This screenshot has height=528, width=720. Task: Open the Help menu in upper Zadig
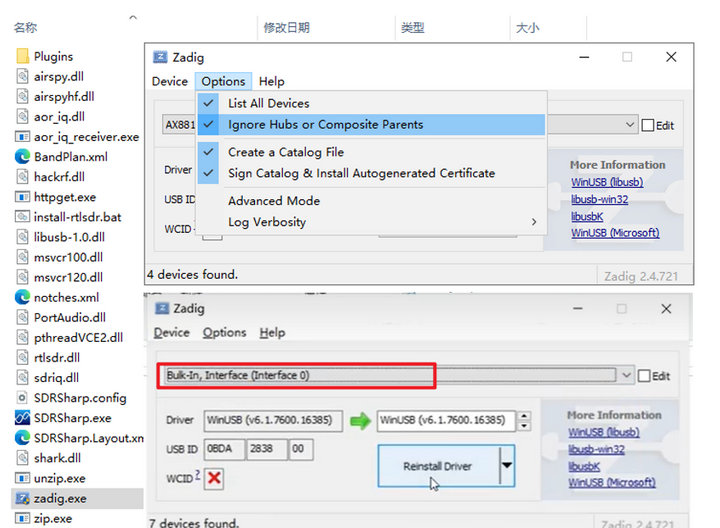pos(271,81)
